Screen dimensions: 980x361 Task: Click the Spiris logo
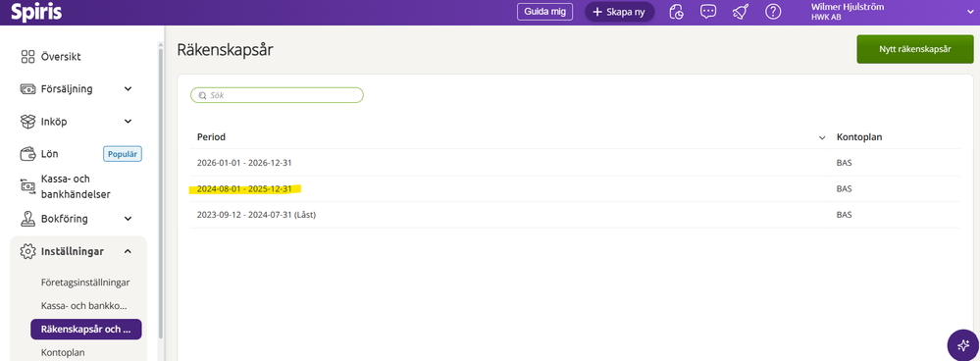coord(36,12)
